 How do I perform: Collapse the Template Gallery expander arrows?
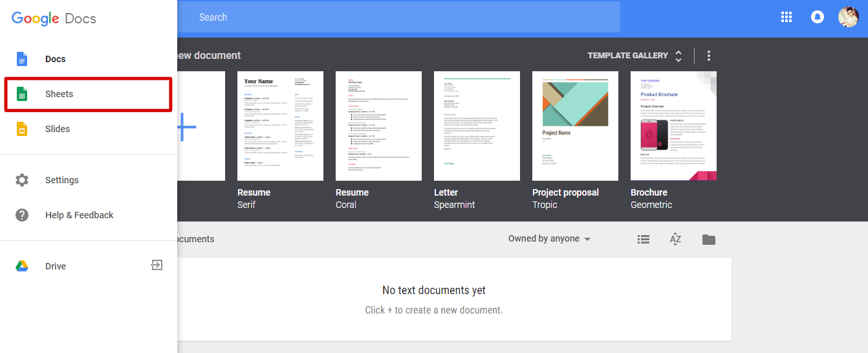pos(678,56)
